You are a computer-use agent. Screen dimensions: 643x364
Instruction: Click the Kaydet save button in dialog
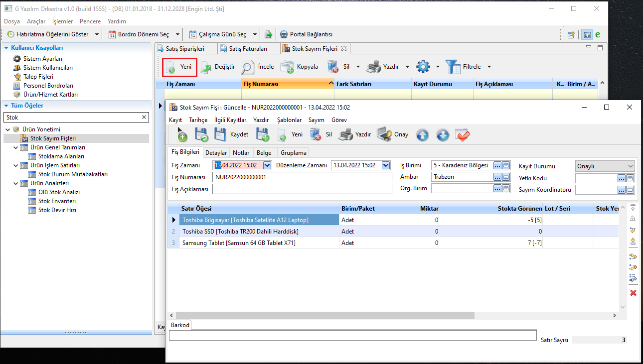tap(231, 134)
